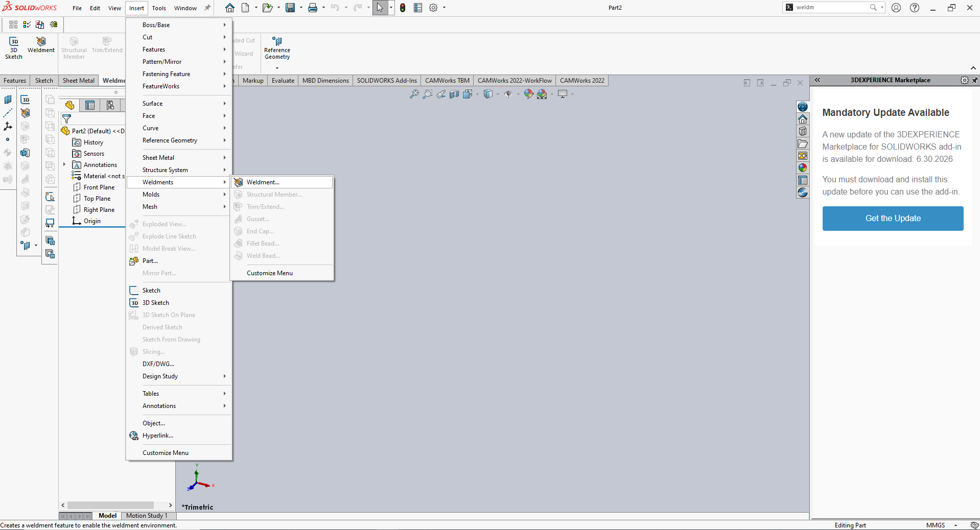Open the Appearances color ball task pane tab
Screen dimensions: 980x530
(803, 168)
